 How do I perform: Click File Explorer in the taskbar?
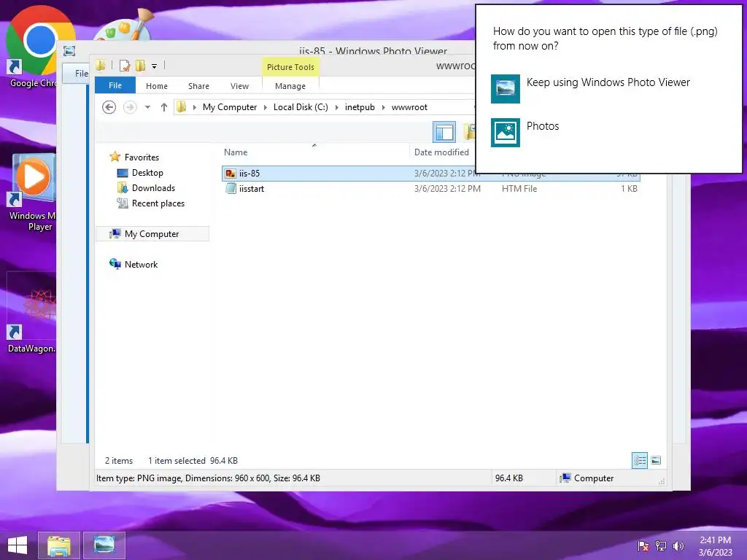click(59, 545)
